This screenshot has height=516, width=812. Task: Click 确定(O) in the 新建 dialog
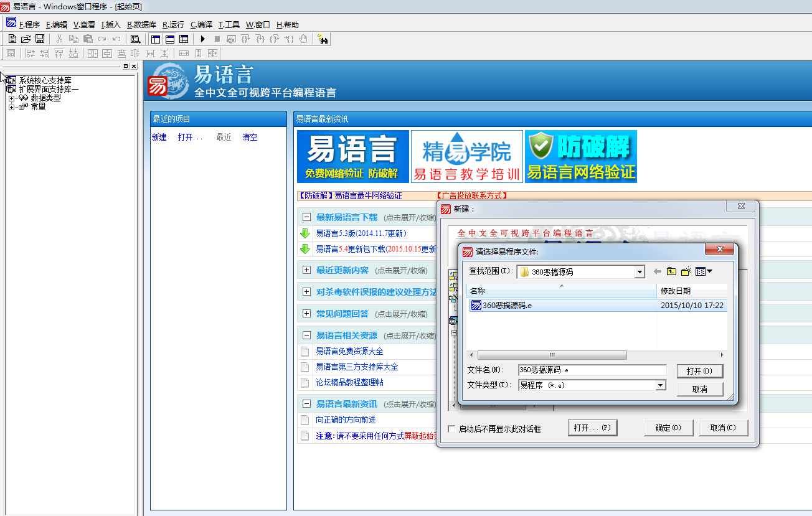click(x=668, y=428)
